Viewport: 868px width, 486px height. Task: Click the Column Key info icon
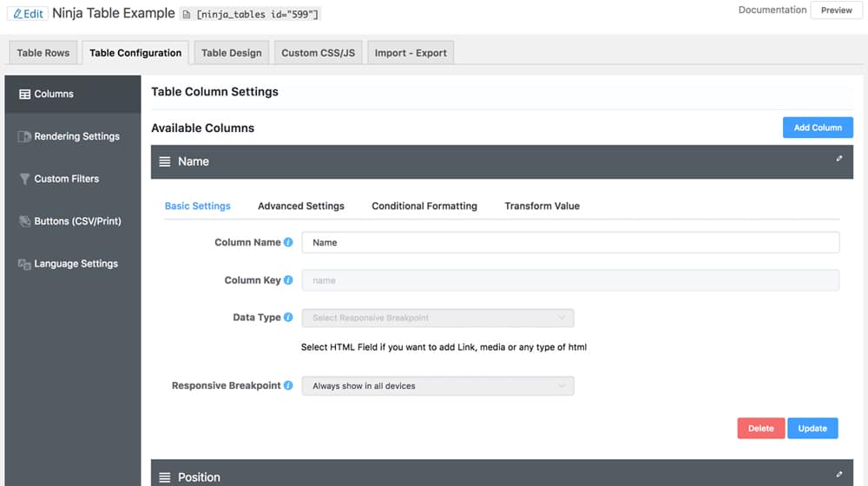click(288, 280)
